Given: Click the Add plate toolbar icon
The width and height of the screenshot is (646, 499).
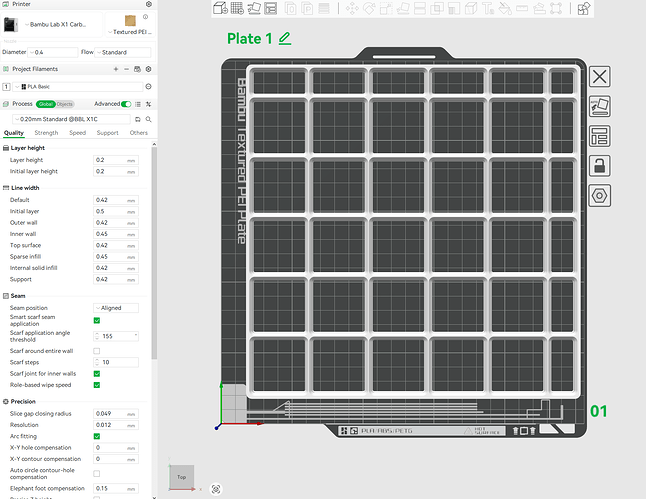Looking at the screenshot, I should [x=237, y=8].
